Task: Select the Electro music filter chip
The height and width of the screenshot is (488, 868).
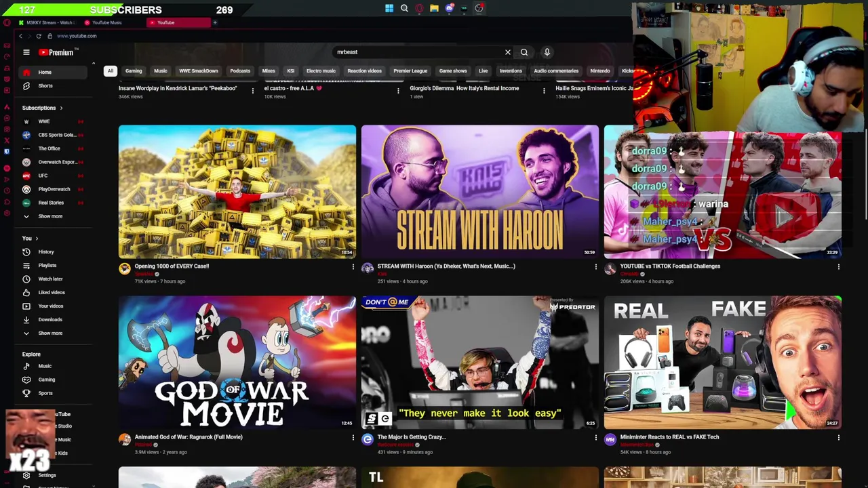Action: (321, 70)
